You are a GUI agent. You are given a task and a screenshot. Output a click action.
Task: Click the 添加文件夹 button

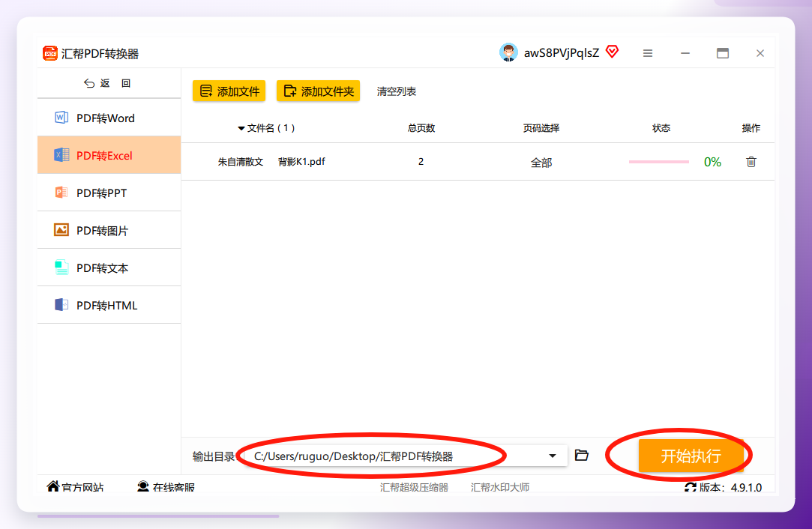(x=318, y=91)
